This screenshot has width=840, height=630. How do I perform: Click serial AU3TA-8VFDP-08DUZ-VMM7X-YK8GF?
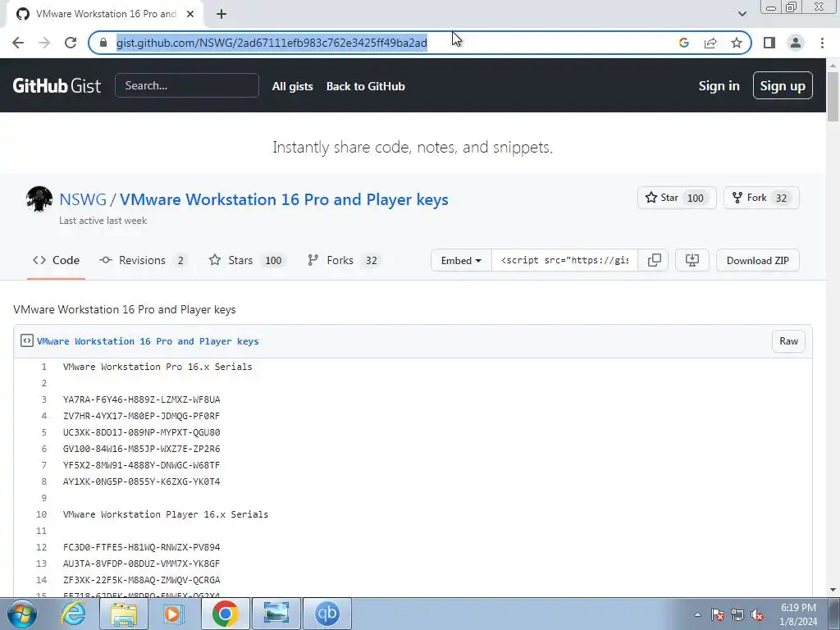(141, 564)
